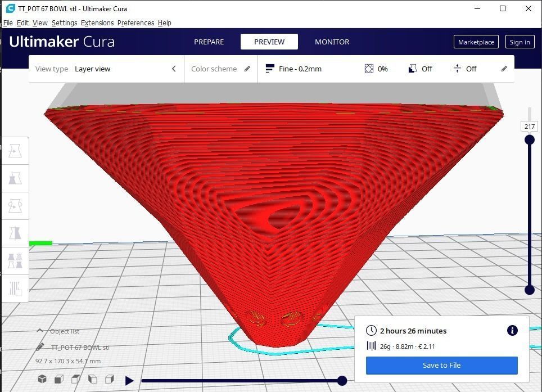
Task: Open the Marketplace
Action: [x=476, y=42]
